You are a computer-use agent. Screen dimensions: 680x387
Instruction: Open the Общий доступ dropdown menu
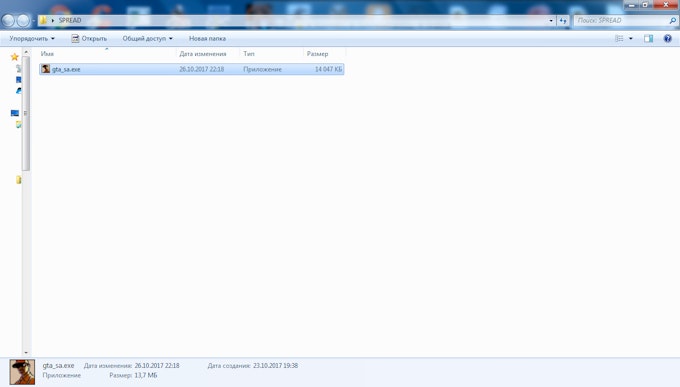coord(147,39)
